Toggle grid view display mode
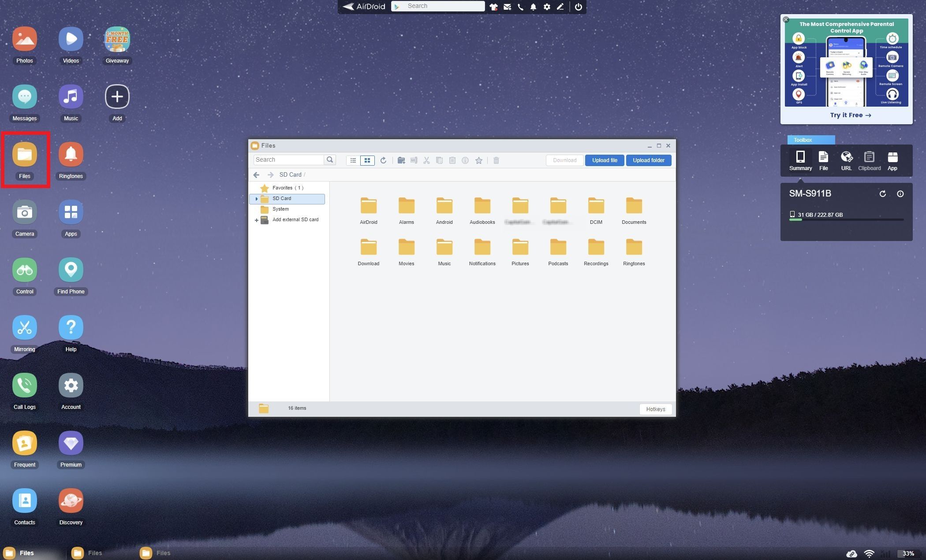 coord(367,160)
